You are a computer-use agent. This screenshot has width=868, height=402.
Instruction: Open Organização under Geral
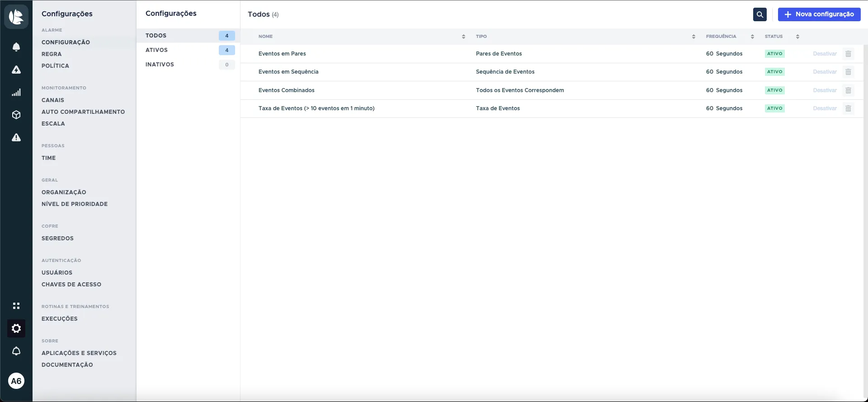tap(64, 192)
